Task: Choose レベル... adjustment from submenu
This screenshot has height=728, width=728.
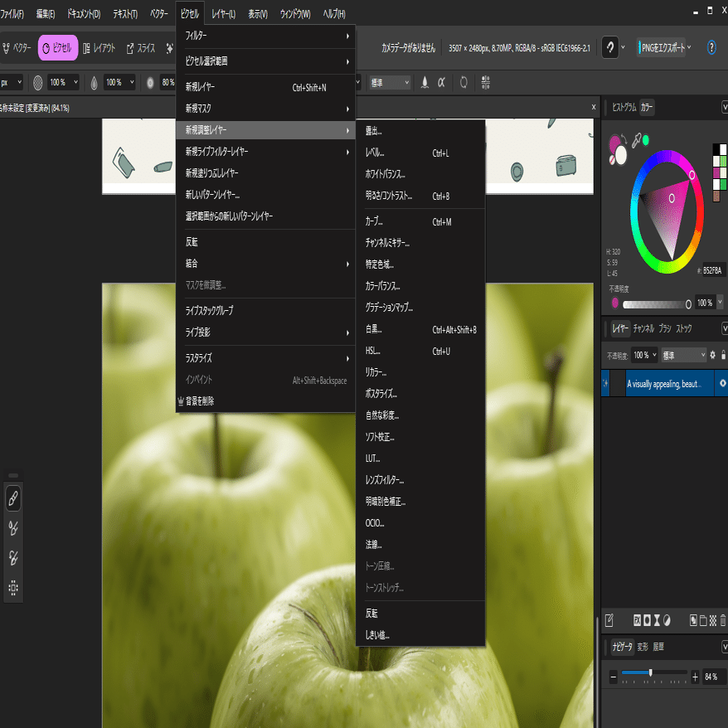Action: (420, 153)
